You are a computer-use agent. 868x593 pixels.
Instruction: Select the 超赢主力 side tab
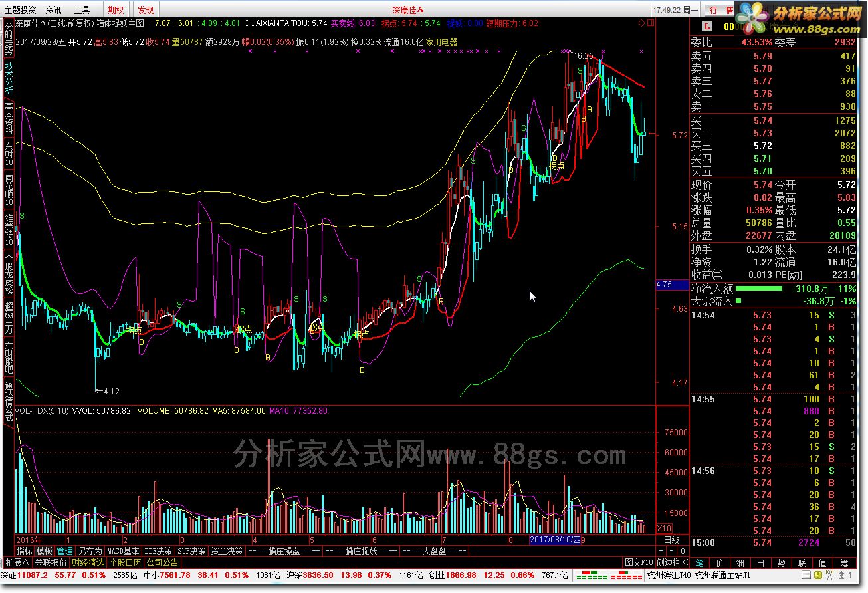9,318
